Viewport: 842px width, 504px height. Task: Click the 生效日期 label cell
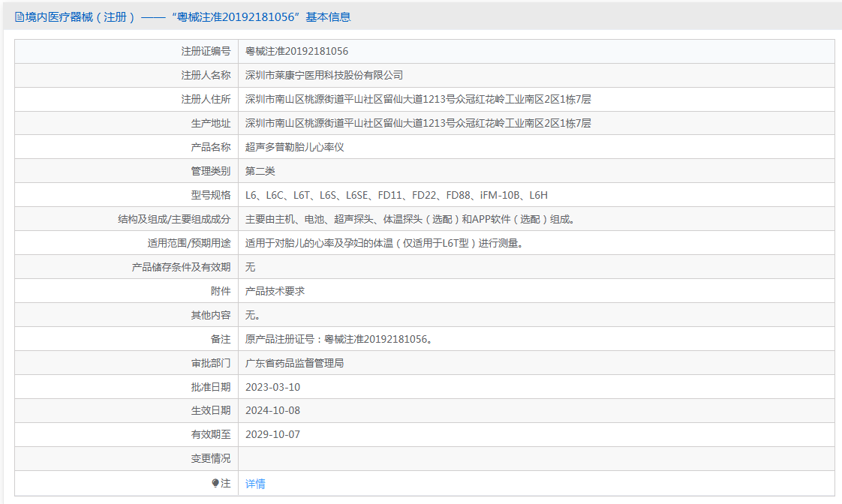pyautogui.click(x=126, y=410)
